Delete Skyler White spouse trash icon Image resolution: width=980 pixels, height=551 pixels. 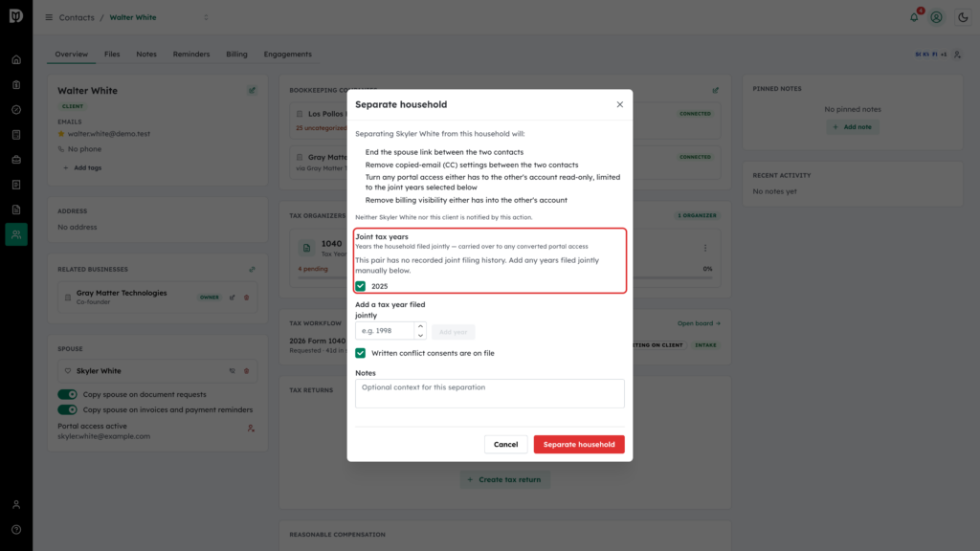246,371
